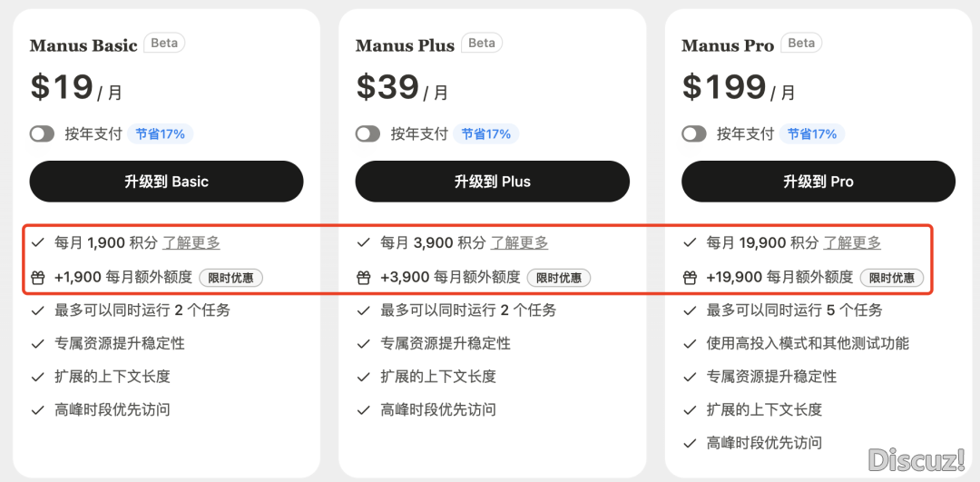This screenshot has width=980, height=482.
Task: Click the gift icon in Manus Plus card
Action: [x=364, y=278]
